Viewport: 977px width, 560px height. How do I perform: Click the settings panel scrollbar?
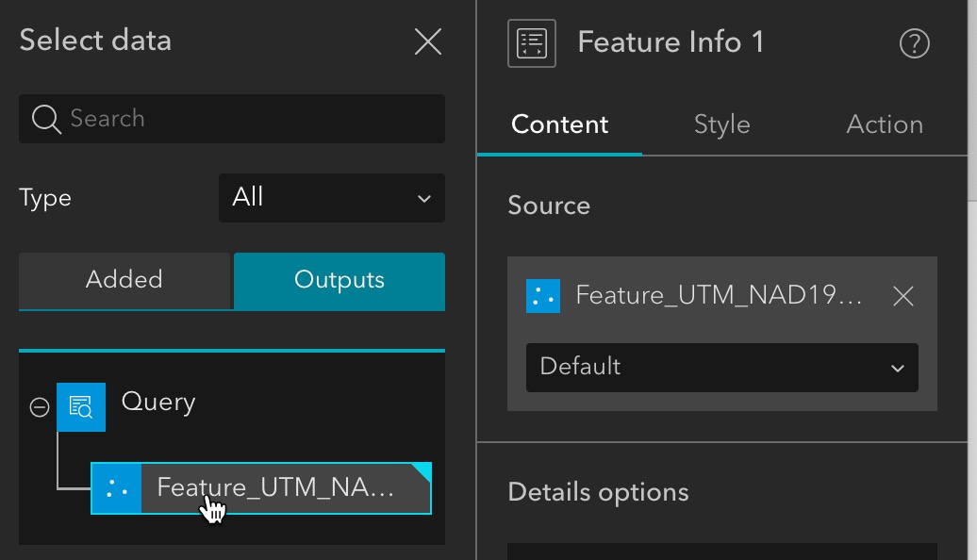[972, 94]
